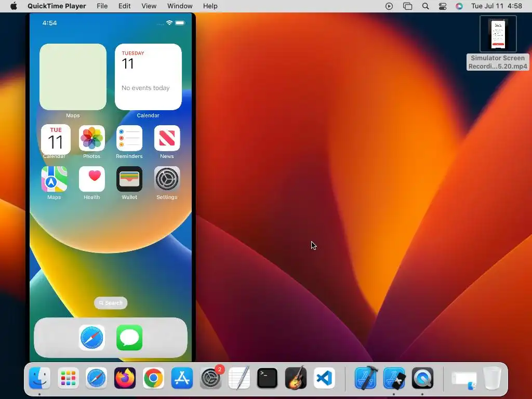
Task: Open the Help menu
Action: click(x=210, y=6)
